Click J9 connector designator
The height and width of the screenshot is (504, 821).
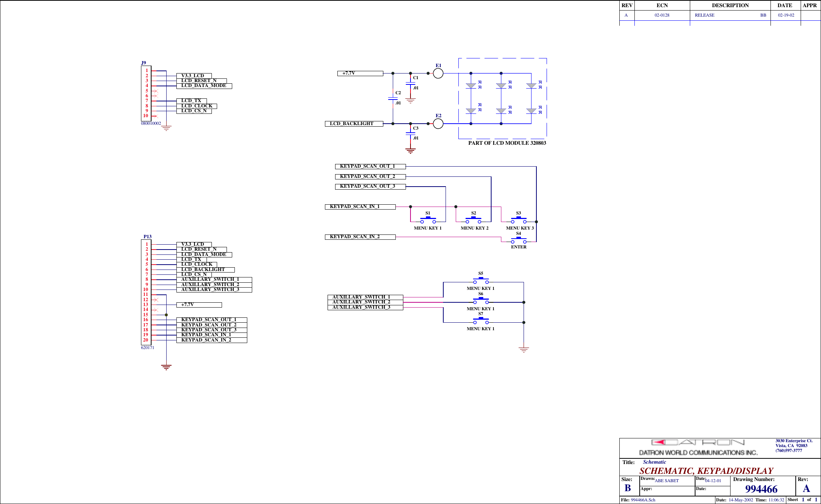coord(144,63)
